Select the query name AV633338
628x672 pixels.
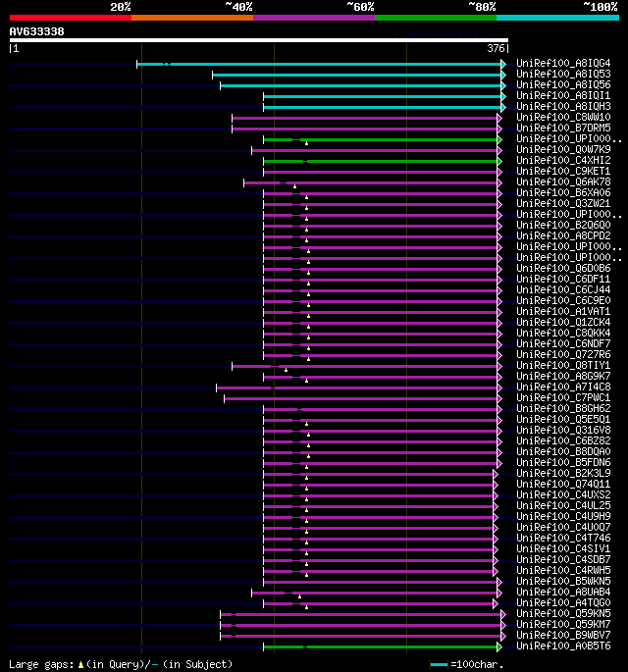click(37, 31)
